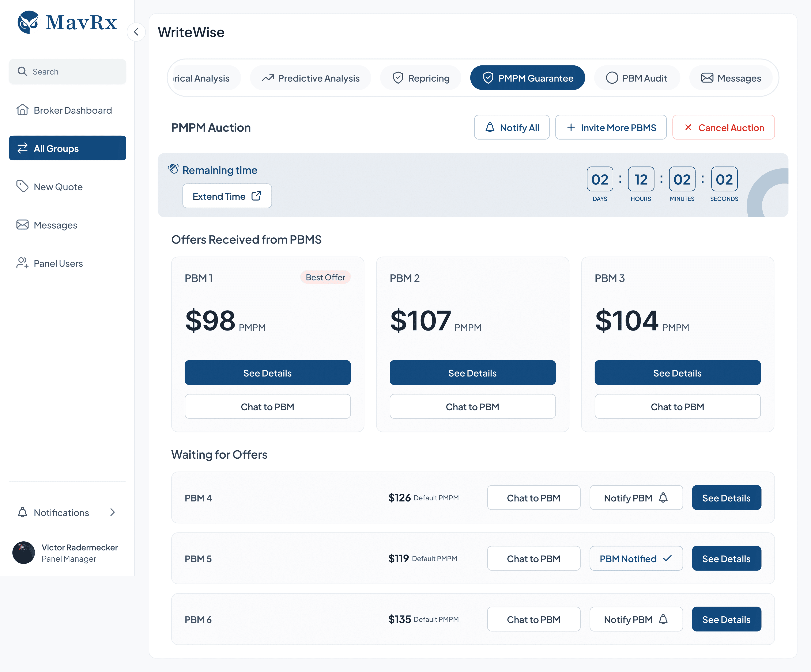The height and width of the screenshot is (672, 811).
Task: Open See Details for PBM 3
Action: click(678, 373)
